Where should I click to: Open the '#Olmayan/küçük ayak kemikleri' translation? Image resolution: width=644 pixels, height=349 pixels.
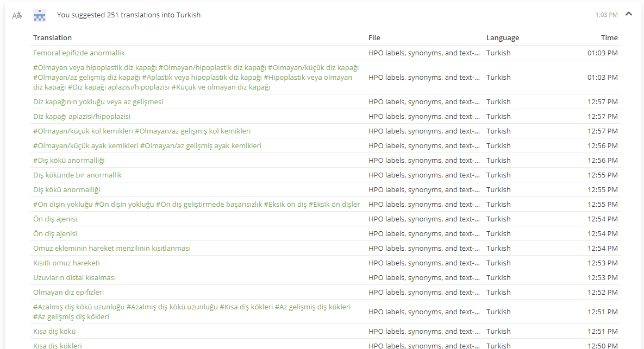[x=147, y=146]
